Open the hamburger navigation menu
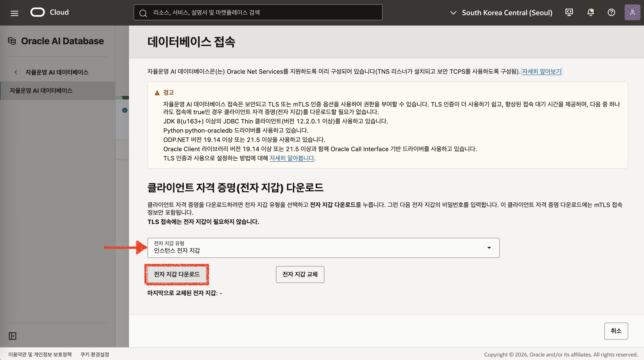The height and width of the screenshot is (360, 644). coord(15,13)
